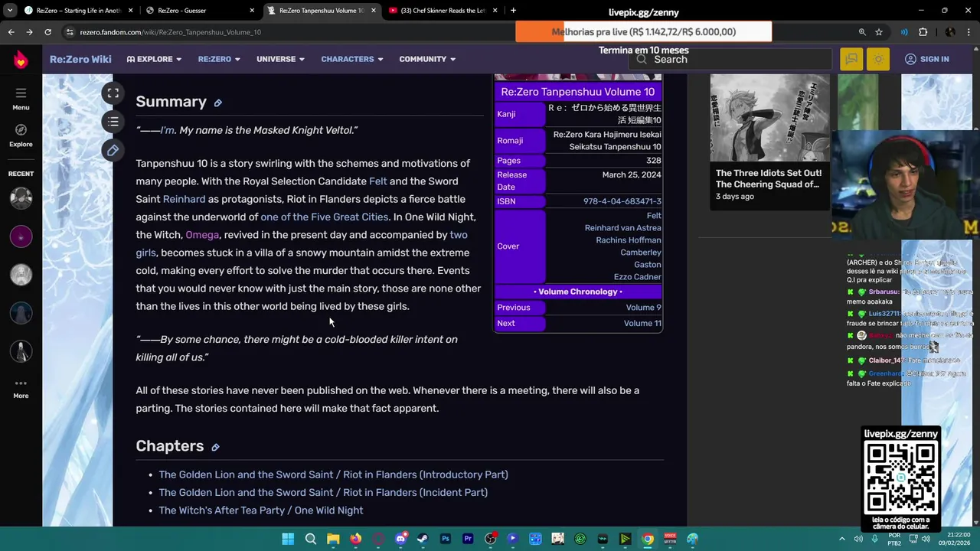Click the browser address bar URL

tap(170, 32)
